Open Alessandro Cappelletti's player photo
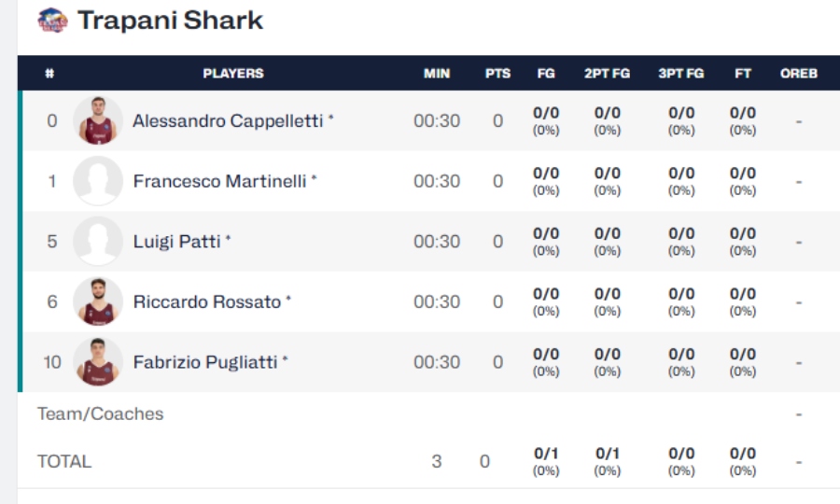Screen dimensions: 840x504 98,120
